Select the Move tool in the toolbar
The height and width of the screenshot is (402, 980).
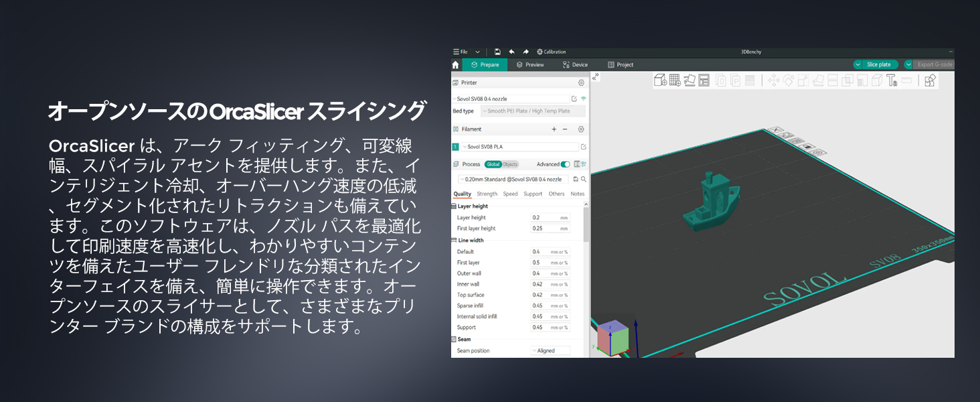(x=773, y=82)
